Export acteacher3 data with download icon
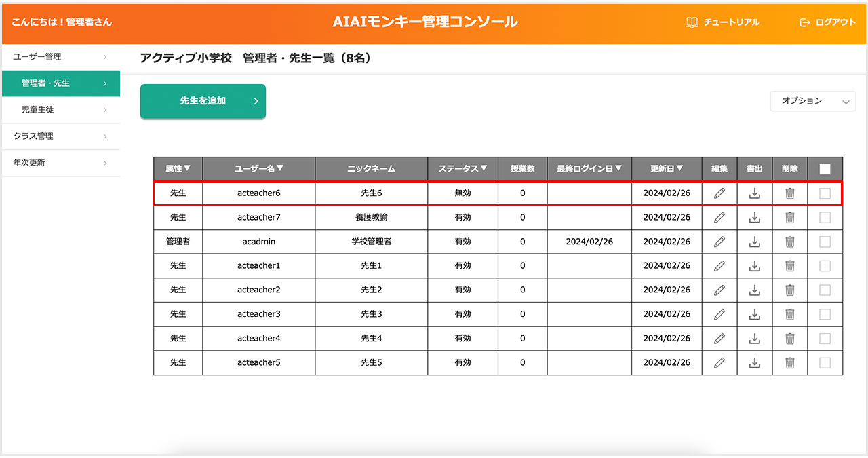 (755, 314)
